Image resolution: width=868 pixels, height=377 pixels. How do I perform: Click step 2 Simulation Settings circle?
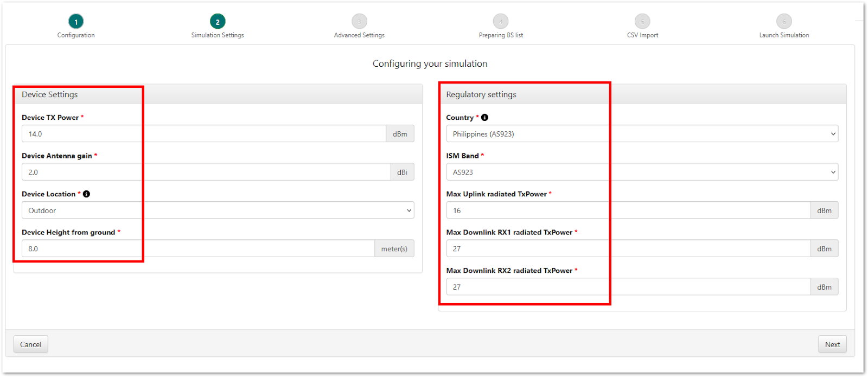[x=218, y=22]
